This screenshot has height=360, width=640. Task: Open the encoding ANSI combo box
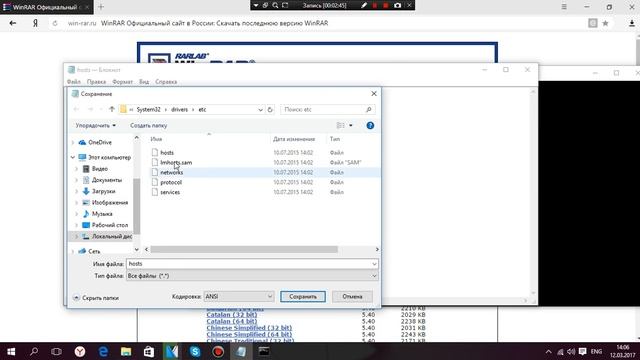(x=239, y=296)
